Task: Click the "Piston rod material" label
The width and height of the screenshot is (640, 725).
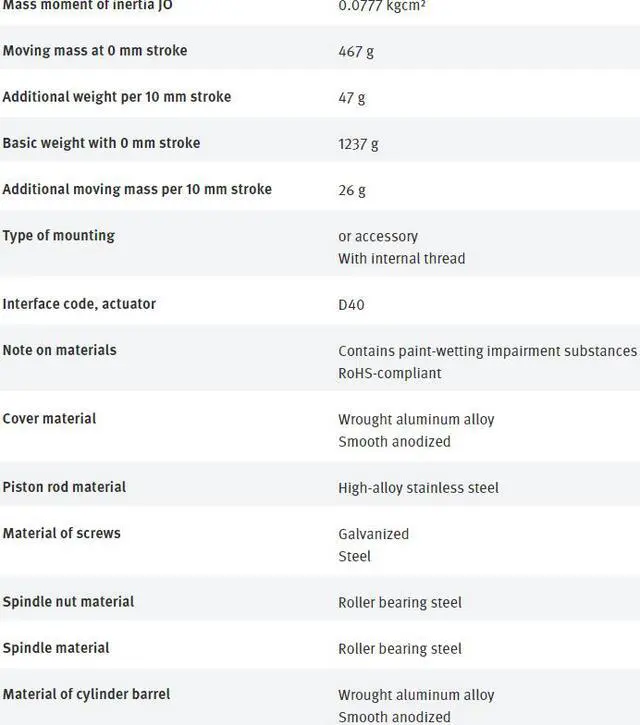Action: pyautogui.click(x=64, y=487)
